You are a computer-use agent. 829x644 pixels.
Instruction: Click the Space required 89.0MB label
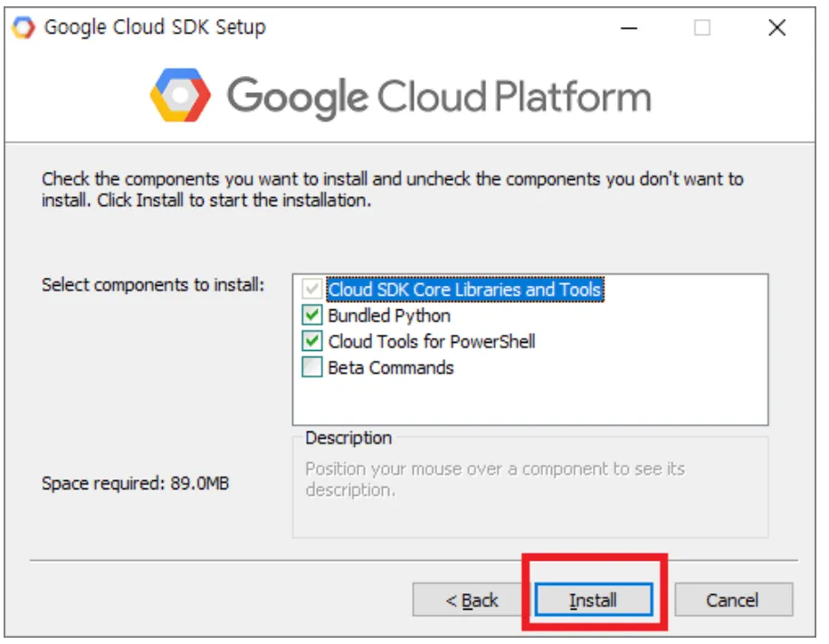click(x=135, y=484)
